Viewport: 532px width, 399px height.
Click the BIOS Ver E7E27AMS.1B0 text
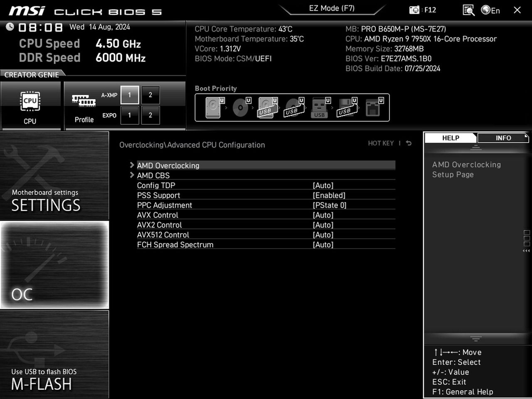pos(389,59)
